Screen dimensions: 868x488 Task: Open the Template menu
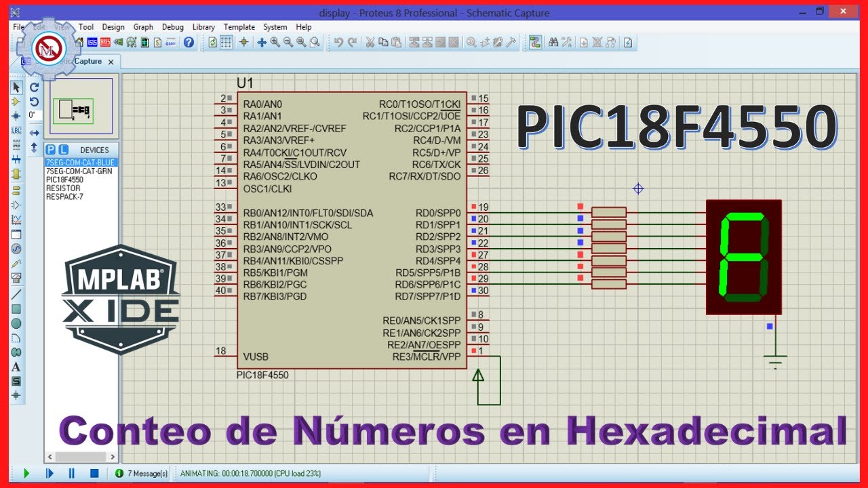239,27
